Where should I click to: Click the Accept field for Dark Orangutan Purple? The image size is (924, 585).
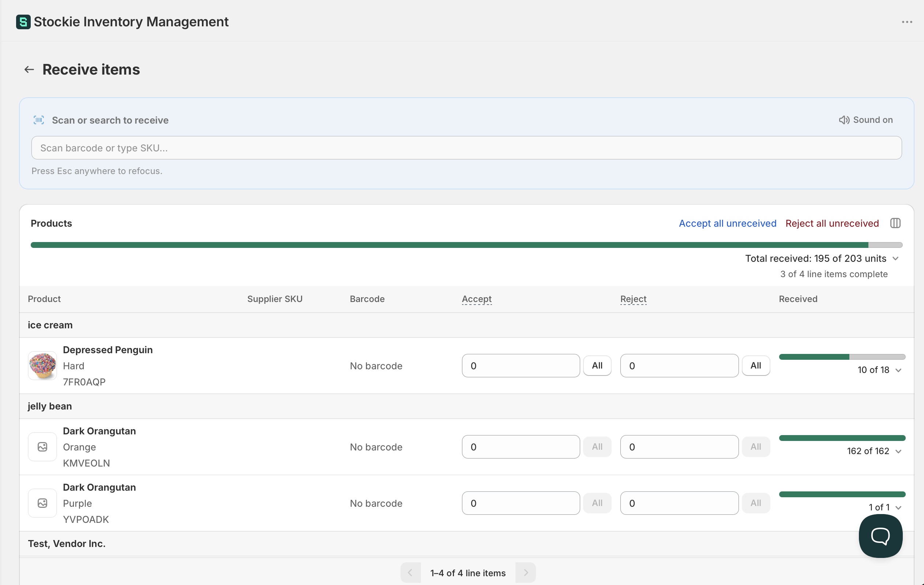pyautogui.click(x=521, y=503)
